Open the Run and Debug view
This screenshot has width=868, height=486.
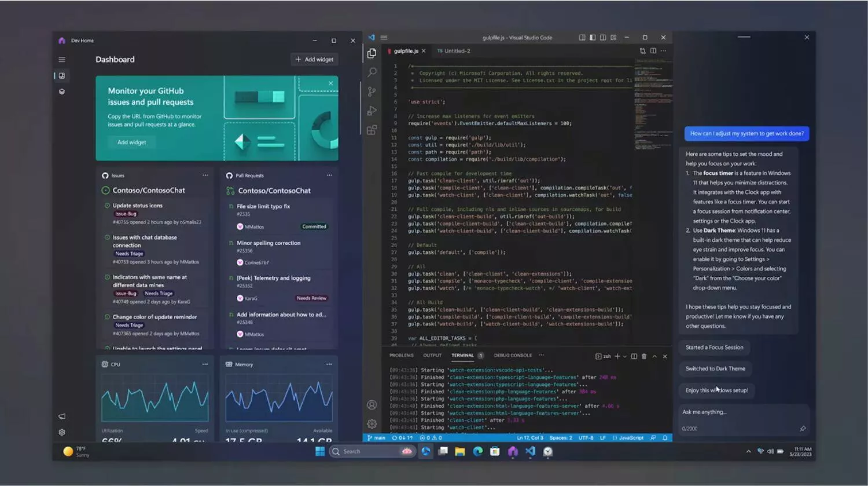tap(372, 111)
